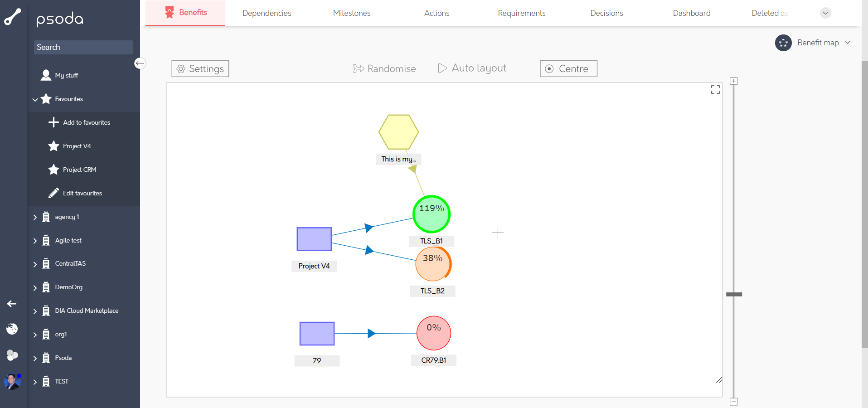Click the yellow hexagon node
Screen dimensions: 868x408
tap(398, 132)
